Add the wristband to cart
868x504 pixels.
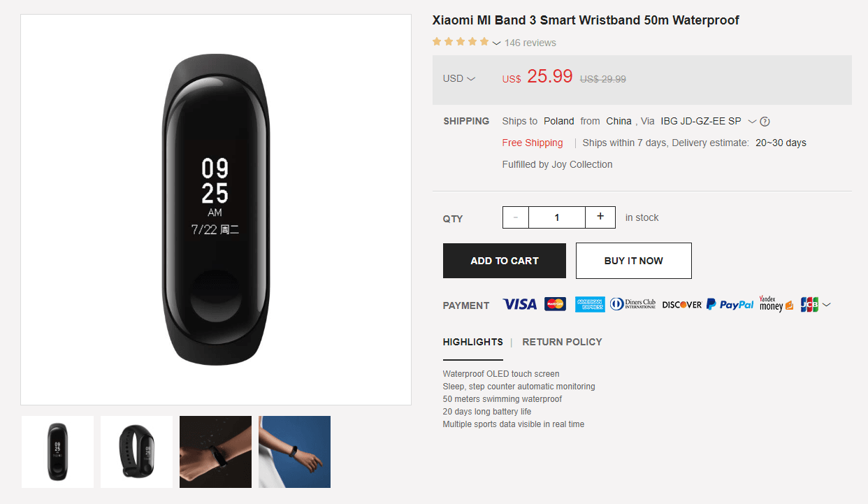click(505, 261)
